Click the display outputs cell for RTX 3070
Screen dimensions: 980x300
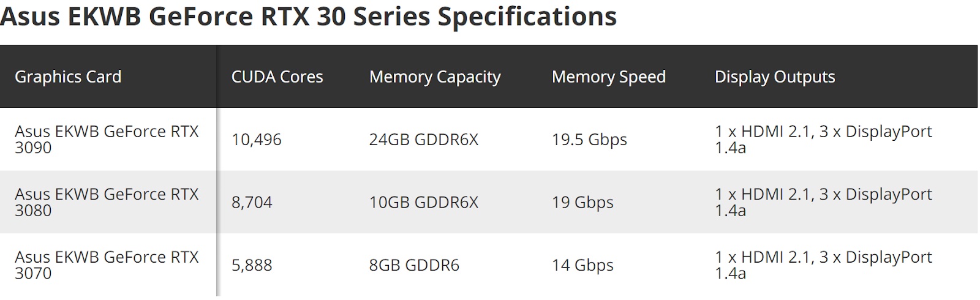tap(823, 265)
